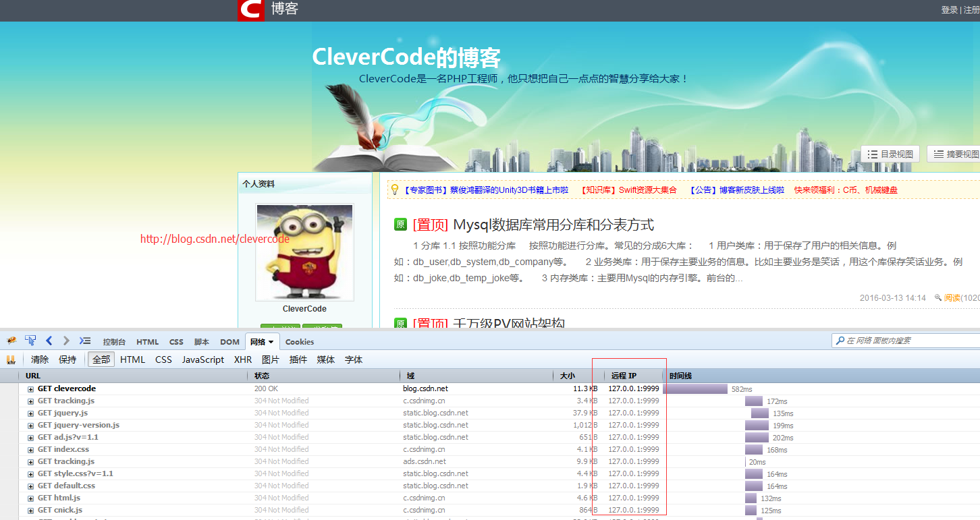Click the 登录 login link
This screenshot has height=520, width=980.
pos(950,10)
